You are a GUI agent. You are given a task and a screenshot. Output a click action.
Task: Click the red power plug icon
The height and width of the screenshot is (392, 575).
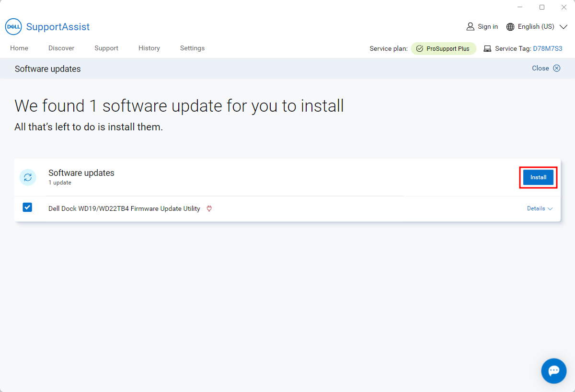pos(209,208)
